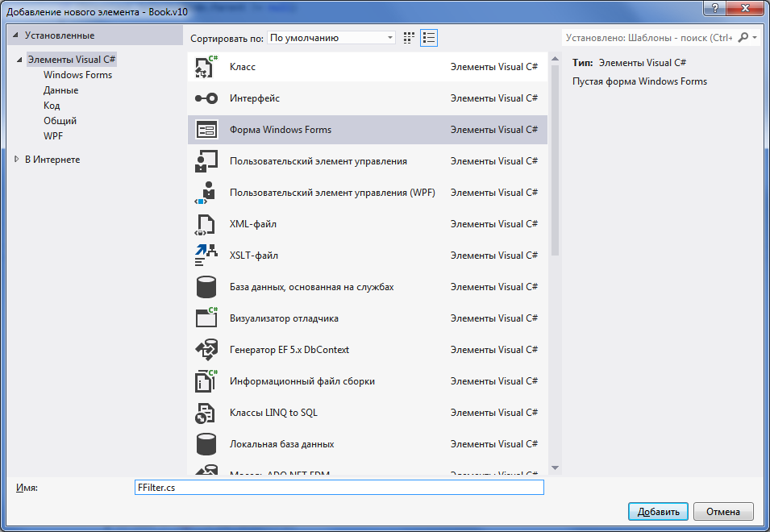Switch to small icons grid view
This screenshot has width=770, height=532.
pyautogui.click(x=409, y=38)
